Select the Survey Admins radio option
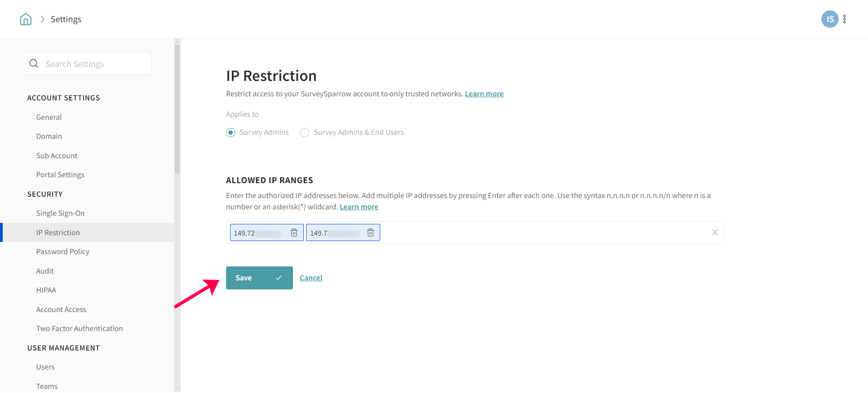 point(231,133)
